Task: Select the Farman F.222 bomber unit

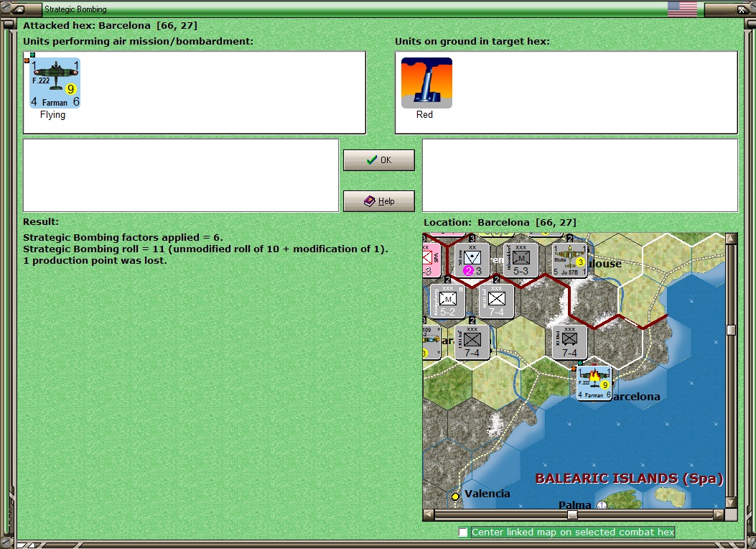Action: pyautogui.click(x=55, y=83)
